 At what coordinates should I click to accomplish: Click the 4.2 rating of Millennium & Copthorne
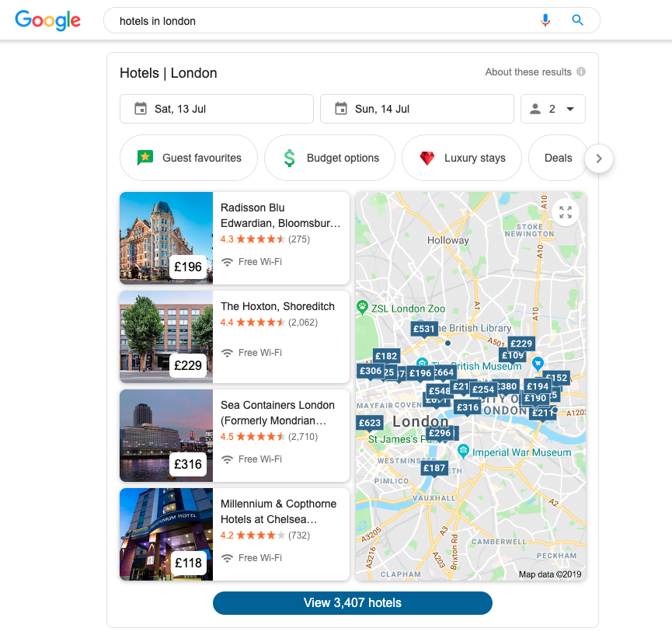(227, 535)
